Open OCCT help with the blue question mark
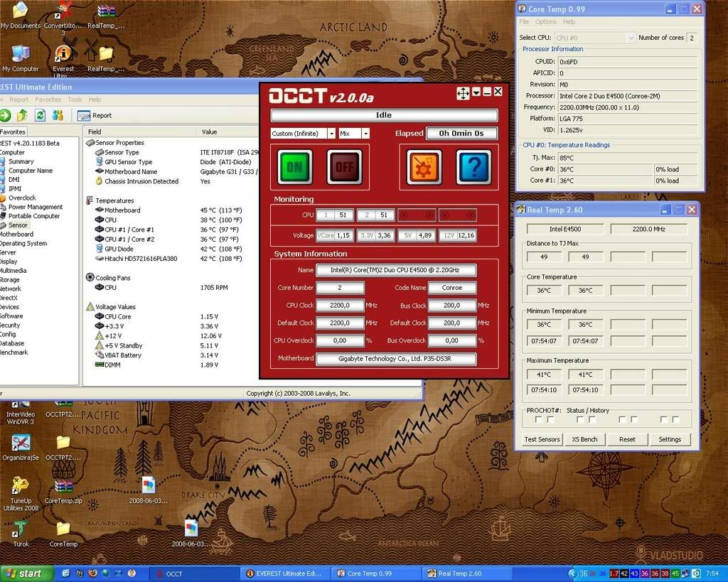 (473, 166)
